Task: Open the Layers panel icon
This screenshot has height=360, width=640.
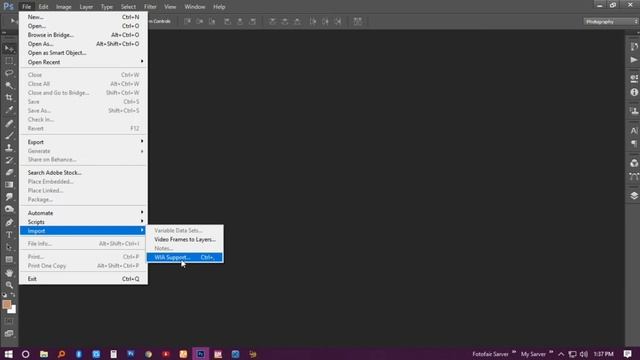Action: tap(633, 196)
